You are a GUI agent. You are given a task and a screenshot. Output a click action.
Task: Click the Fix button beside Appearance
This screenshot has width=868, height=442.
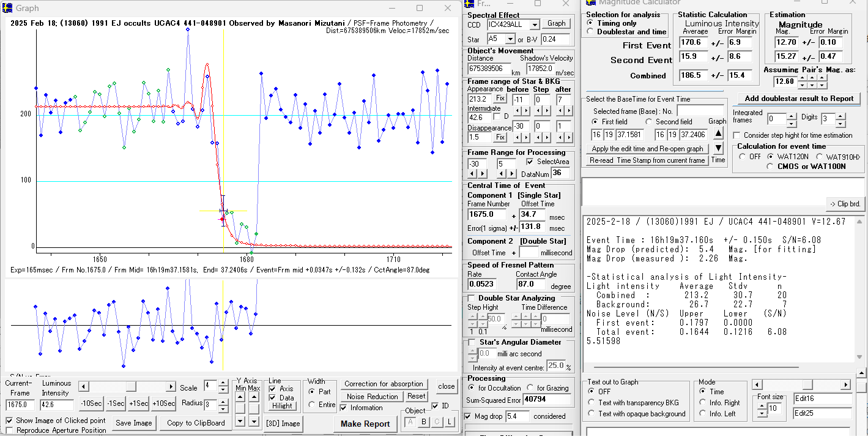tap(500, 99)
